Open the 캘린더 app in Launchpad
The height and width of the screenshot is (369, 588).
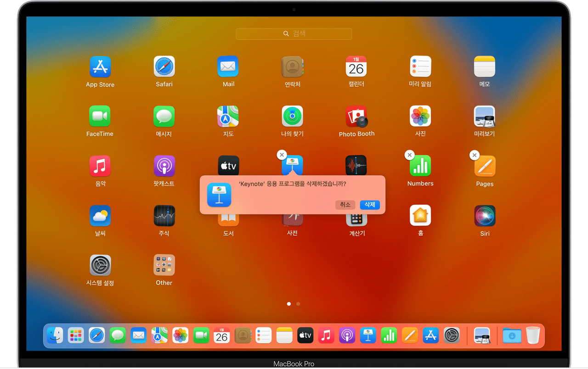pos(356,67)
